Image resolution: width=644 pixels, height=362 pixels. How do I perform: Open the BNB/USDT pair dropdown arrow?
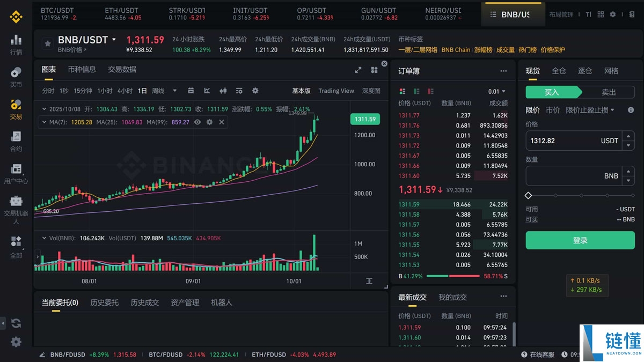click(114, 39)
